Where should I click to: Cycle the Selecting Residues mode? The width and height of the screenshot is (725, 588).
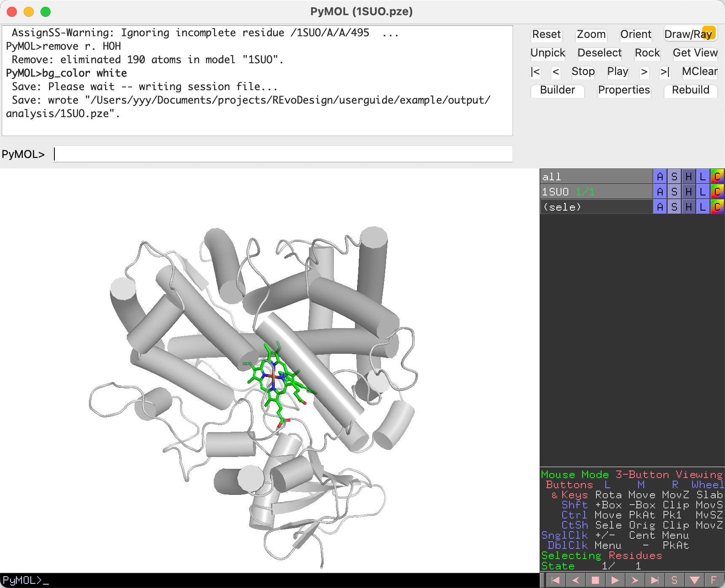point(601,556)
